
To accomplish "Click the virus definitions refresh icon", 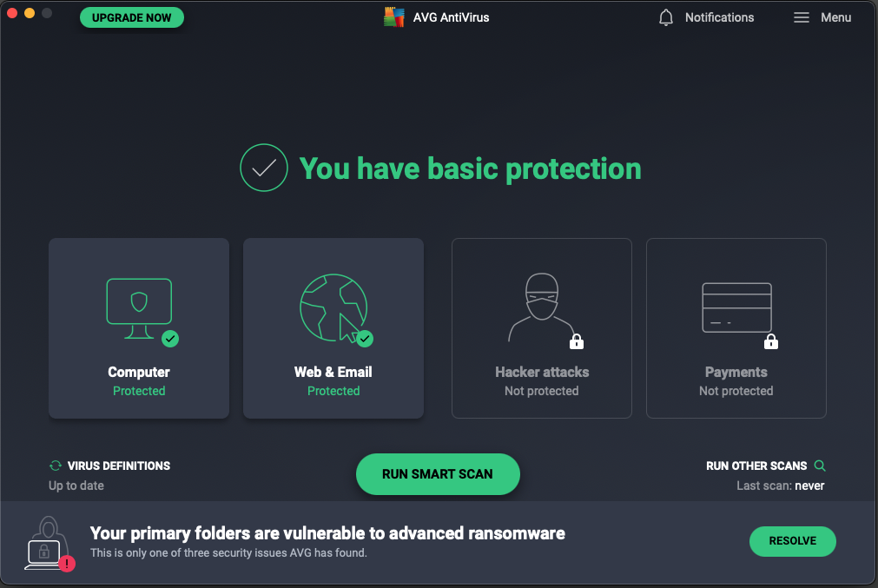I will tap(56, 466).
